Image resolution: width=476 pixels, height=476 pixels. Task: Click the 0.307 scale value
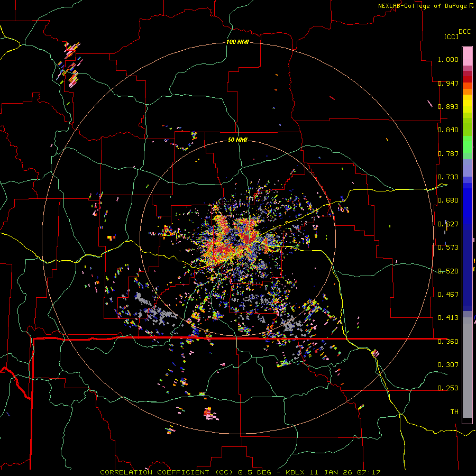448,364
